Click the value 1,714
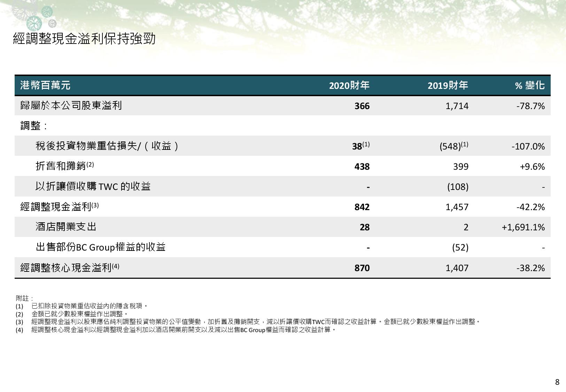 coord(457,106)
